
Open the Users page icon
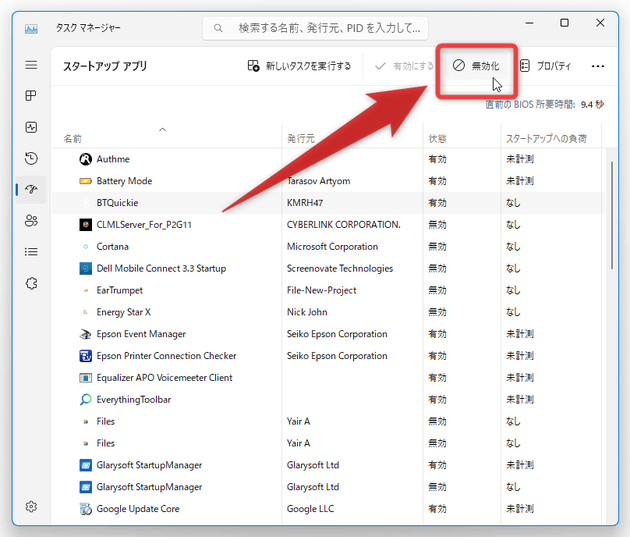(x=31, y=221)
